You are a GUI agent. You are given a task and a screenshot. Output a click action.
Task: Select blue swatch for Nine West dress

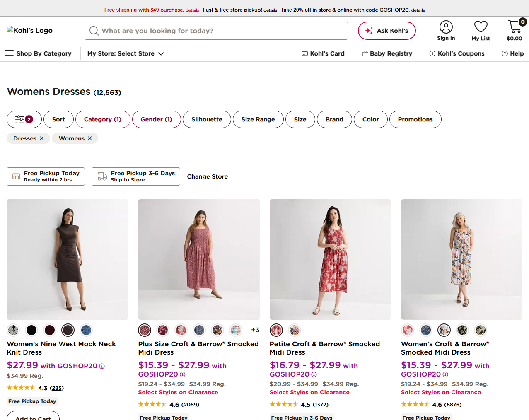tap(86, 330)
